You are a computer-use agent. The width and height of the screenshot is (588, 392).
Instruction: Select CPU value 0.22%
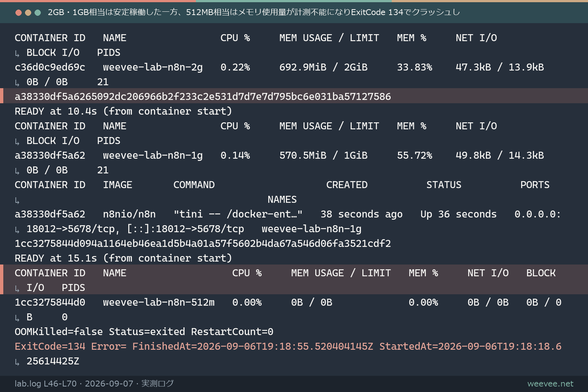(235, 67)
